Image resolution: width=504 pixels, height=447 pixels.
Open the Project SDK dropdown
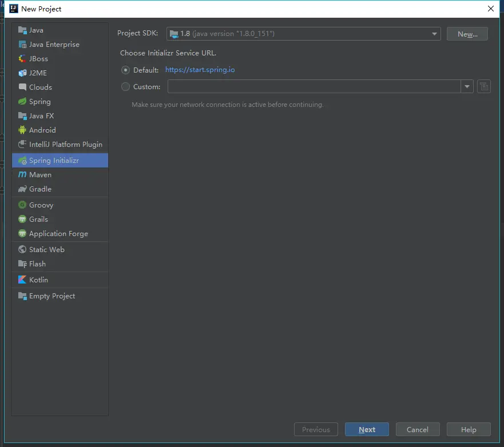click(303, 34)
